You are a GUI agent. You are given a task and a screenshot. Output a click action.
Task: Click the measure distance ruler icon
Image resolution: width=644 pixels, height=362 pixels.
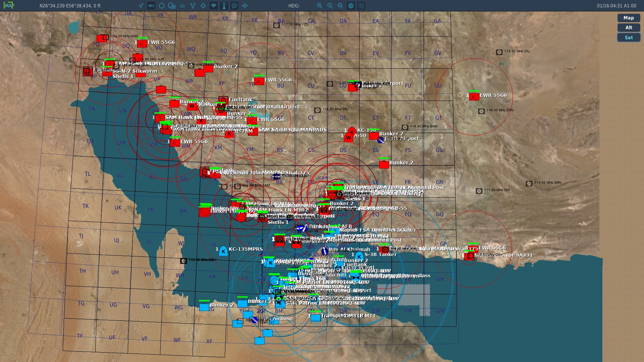coord(245,6)
